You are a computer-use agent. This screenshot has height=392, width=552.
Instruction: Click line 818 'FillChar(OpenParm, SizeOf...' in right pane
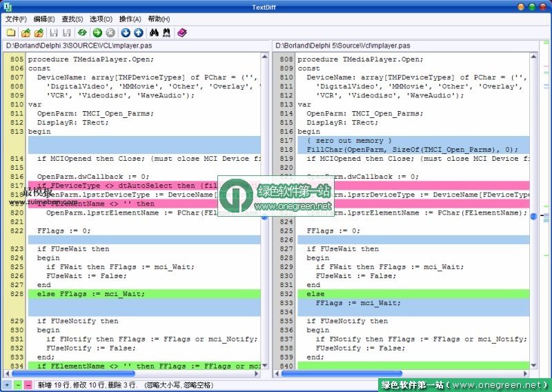(412, 149)
